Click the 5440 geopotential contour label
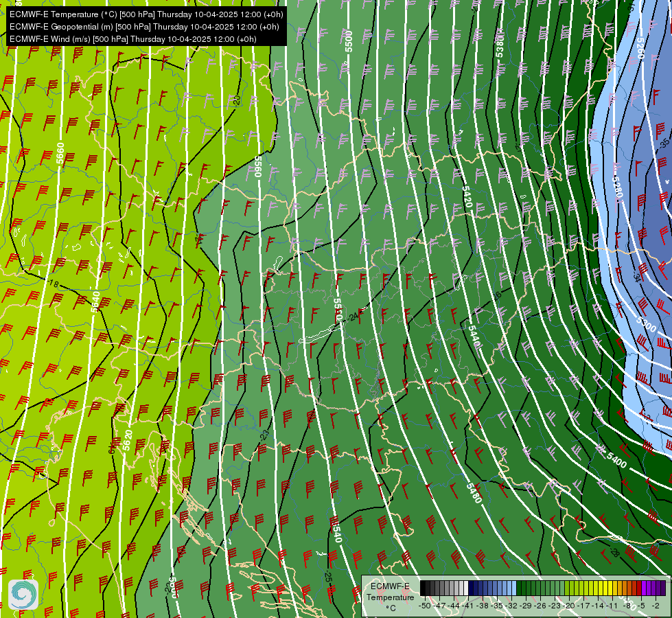Screen dimensions: 672x618 point(473,336)
